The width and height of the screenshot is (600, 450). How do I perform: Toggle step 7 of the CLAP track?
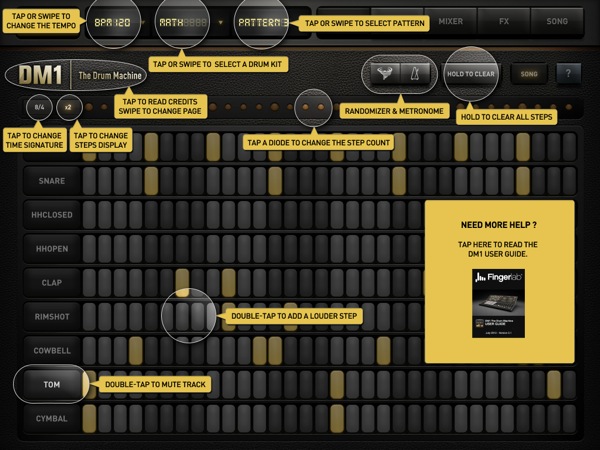pyautogui.click(x=182, y=282)
